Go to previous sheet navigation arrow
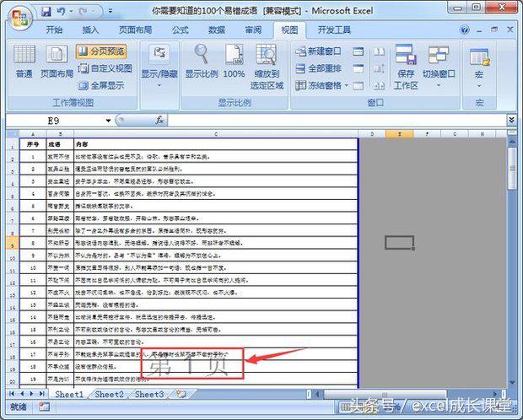Viewport: 523px width, 420px height. pyautogui.click(x=22, y=394)
